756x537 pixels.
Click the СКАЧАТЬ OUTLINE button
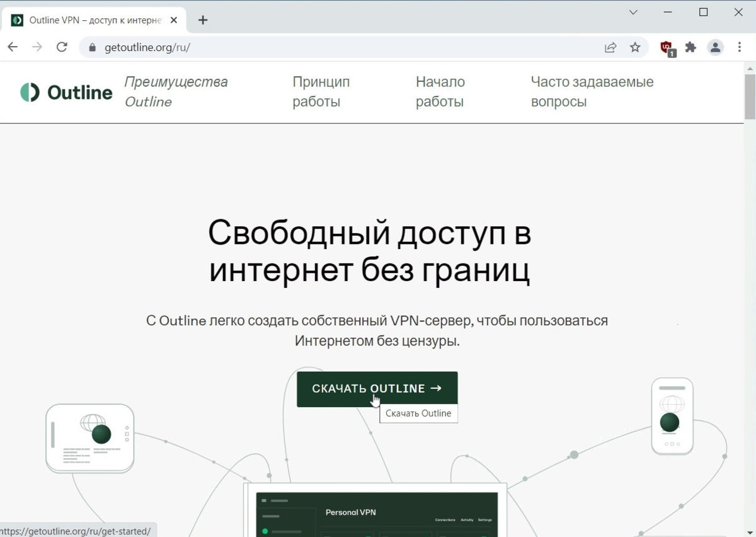pos(377,389)
